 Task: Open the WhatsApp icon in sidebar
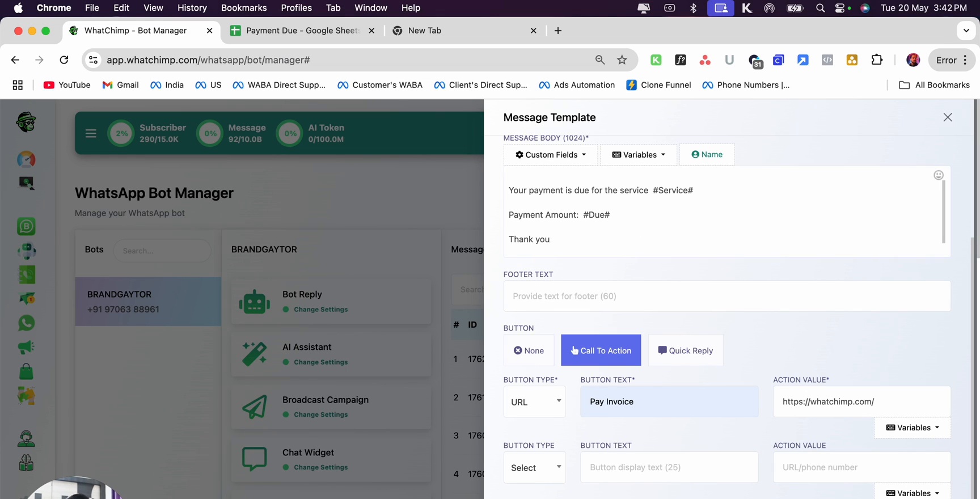pos(26,323)
